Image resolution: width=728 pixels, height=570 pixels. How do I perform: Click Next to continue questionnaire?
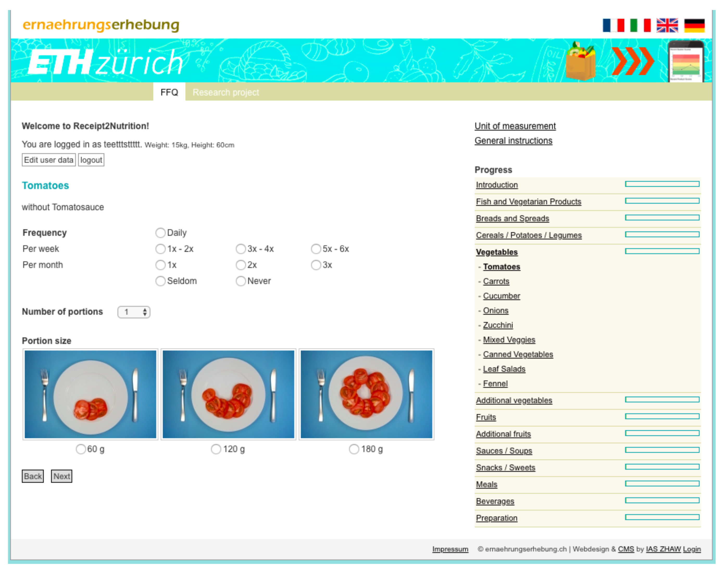(62, 476)
